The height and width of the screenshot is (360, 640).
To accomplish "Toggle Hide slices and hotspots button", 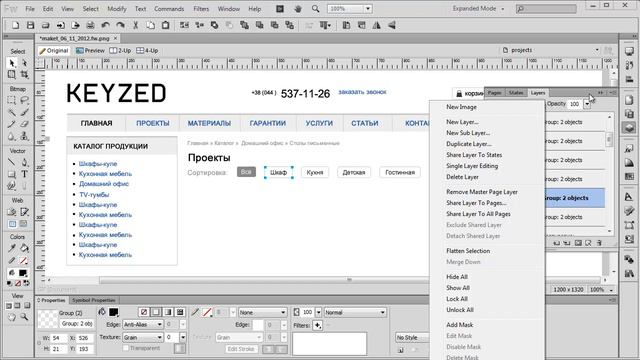I will 12,224.
